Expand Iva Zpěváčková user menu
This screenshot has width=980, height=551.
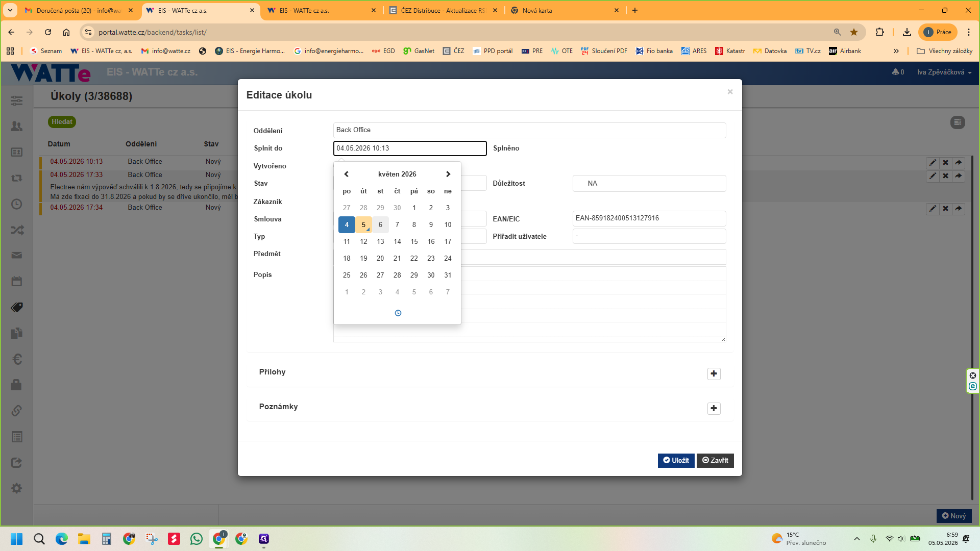944,72
